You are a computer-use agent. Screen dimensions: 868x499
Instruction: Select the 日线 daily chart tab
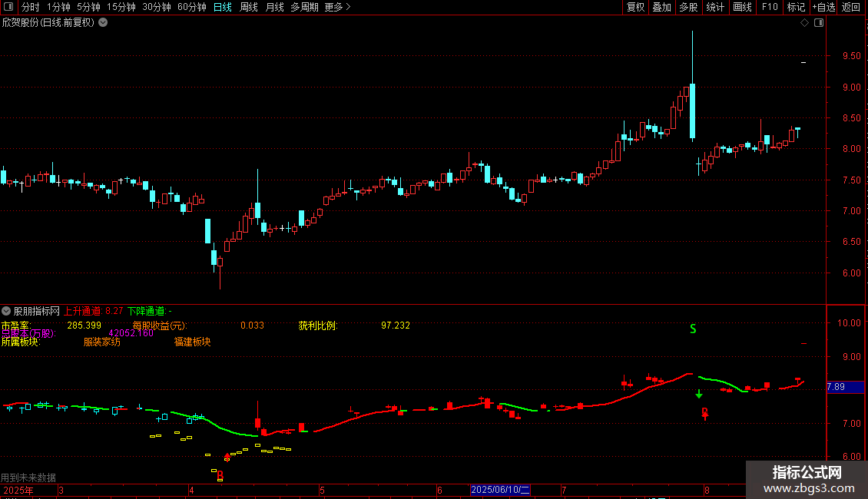tap(223, 7)
